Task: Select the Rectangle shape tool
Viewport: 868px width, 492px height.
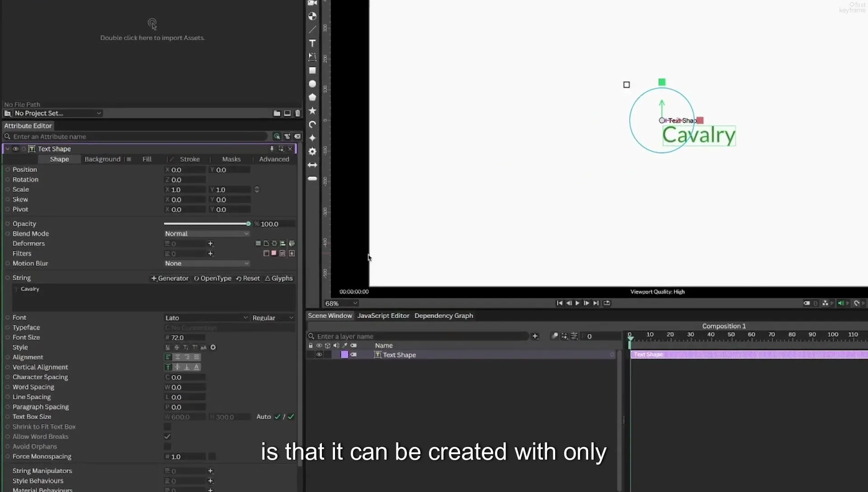Action: (312, 71)
